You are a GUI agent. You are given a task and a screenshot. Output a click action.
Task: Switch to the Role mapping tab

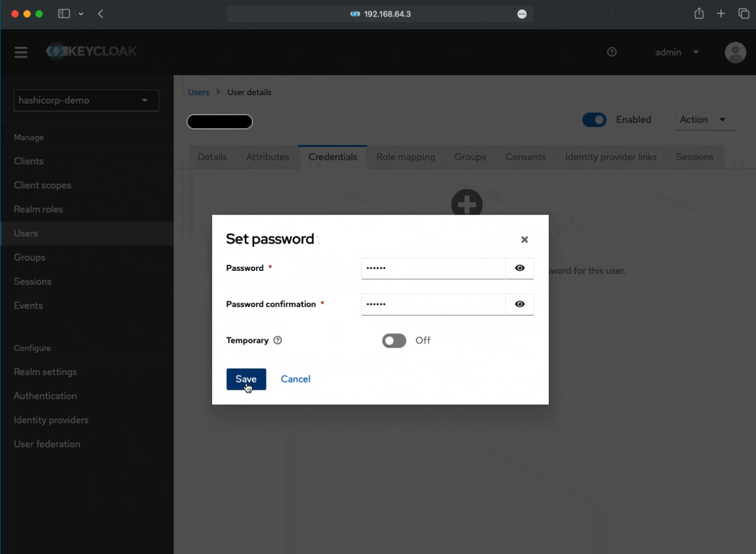coord(405,157)
